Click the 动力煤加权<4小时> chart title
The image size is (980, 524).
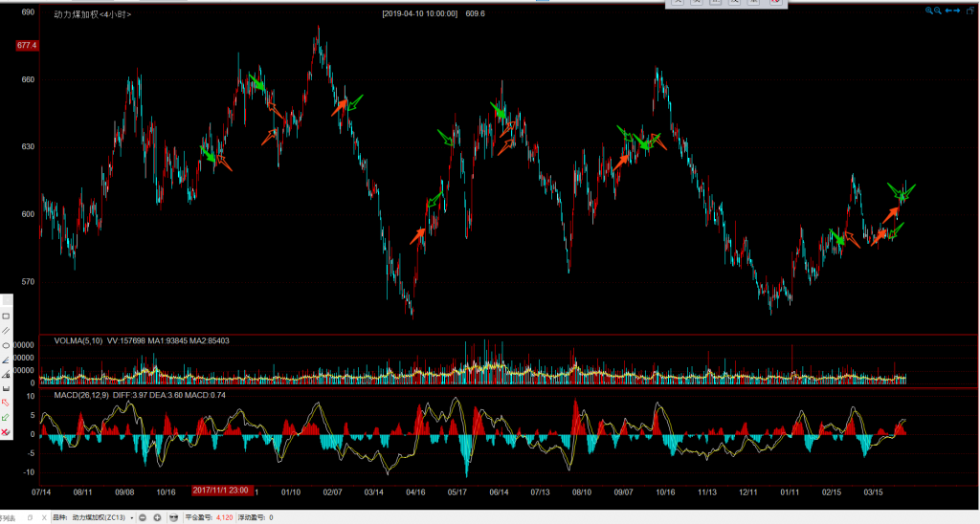(93, 14)
